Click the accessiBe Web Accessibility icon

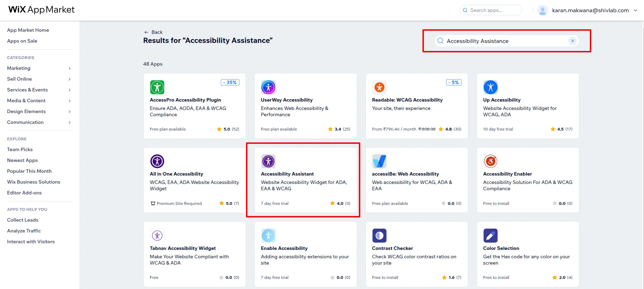[x=379, y=161]
